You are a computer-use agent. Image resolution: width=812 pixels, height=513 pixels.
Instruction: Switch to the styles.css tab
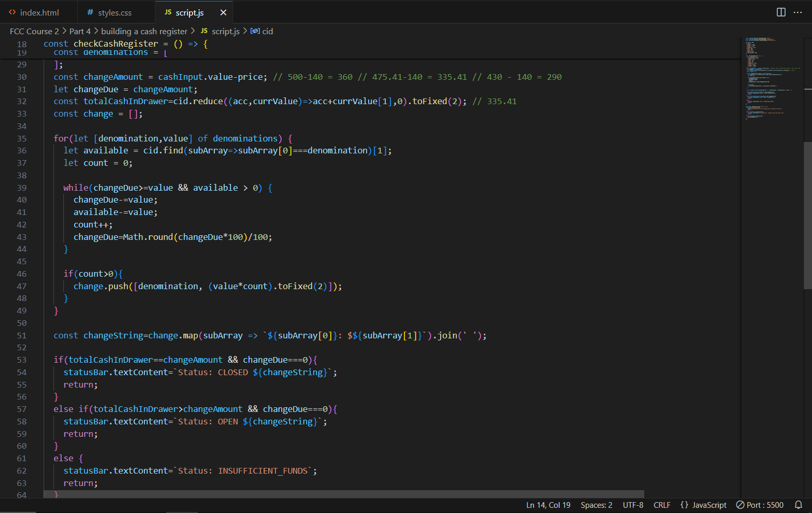(114, 12)
